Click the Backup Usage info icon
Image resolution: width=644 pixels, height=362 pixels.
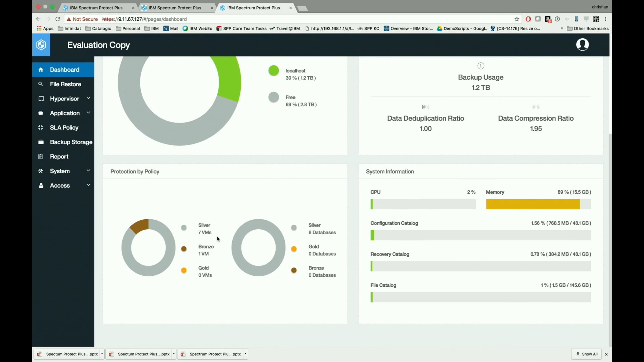(481, 66)
